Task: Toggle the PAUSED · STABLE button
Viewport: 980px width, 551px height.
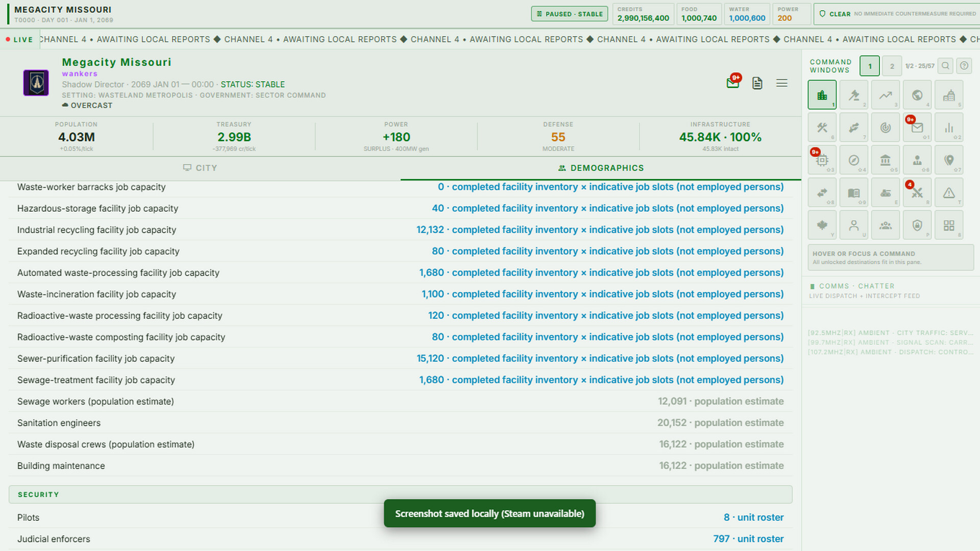Action: [x=570, y=14]
